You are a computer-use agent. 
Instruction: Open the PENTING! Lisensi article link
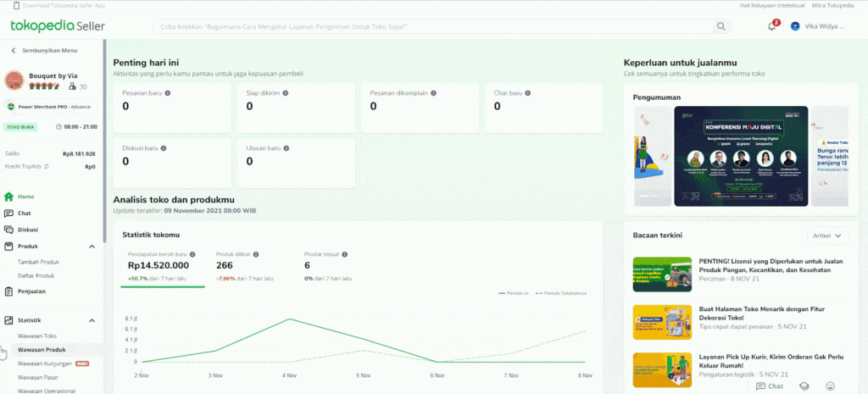(771, 265)
